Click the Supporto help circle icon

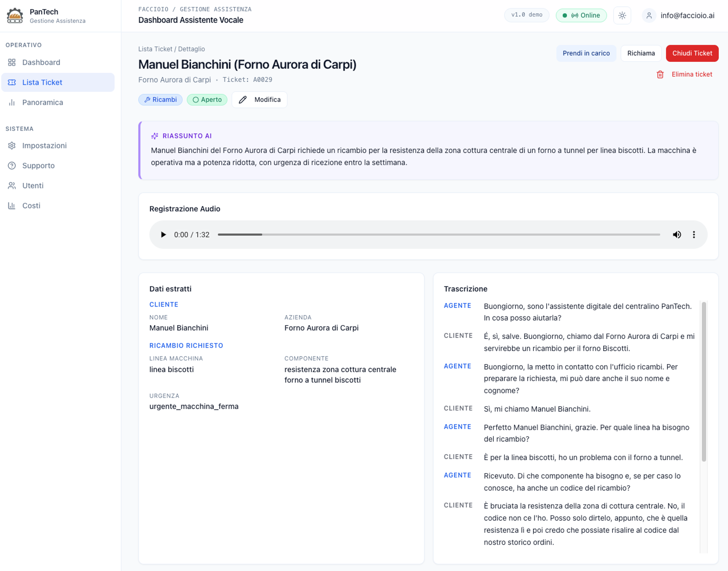[12, 165]
